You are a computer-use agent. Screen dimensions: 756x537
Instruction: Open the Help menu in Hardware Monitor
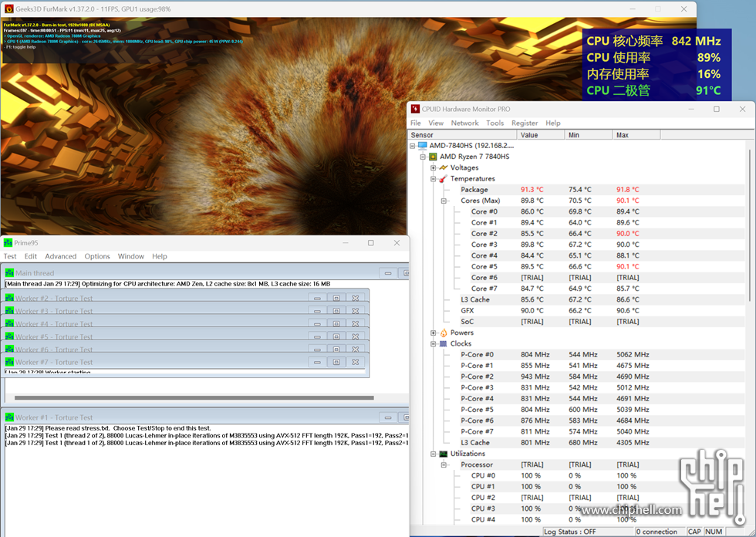point(553,123)
